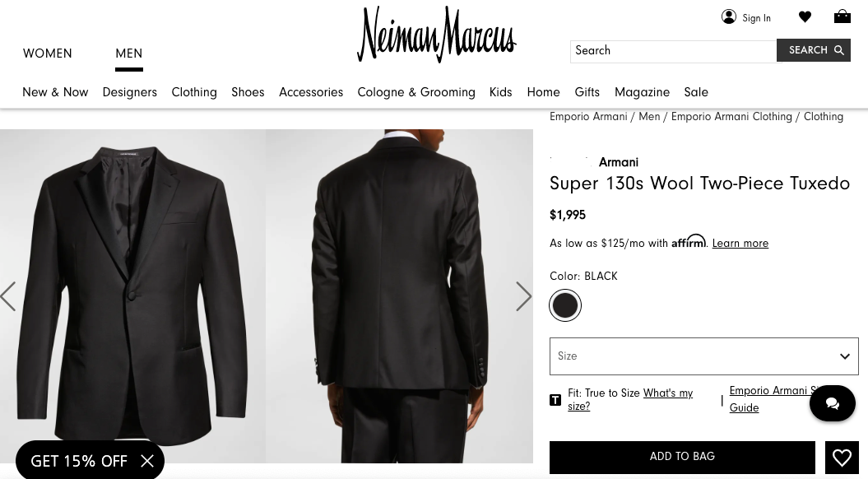Select the BLACK color swatch

tap(565, 305)
